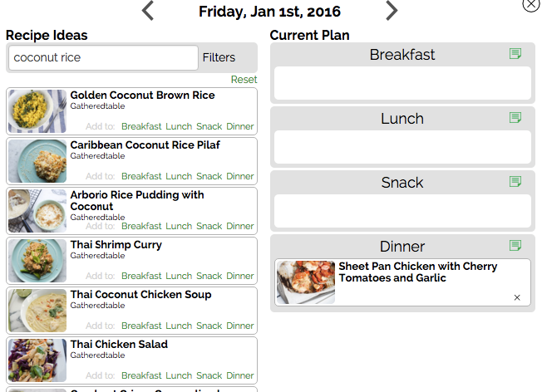
Task: Go to the next day arrow
Action: [392, 11]
